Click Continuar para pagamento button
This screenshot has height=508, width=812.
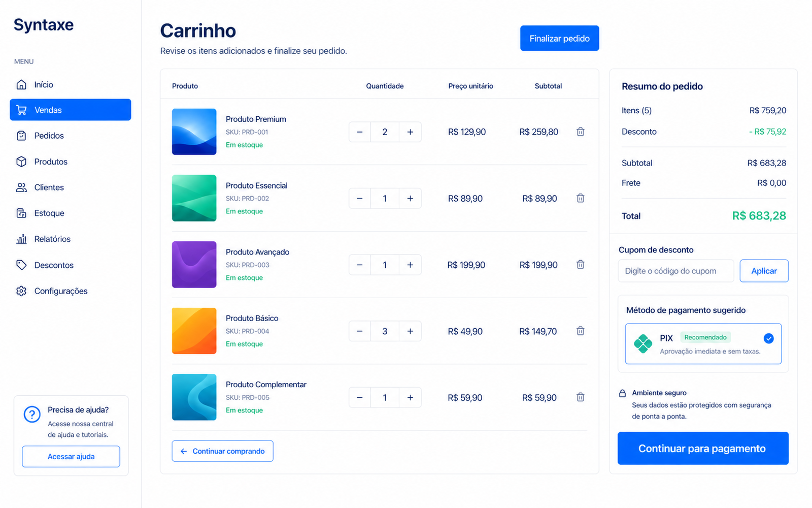703,448
